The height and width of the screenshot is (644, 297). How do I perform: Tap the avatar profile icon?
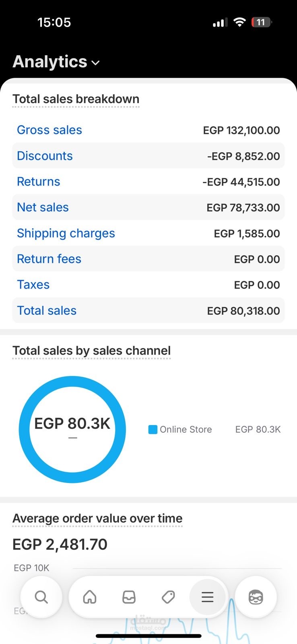pos(256,597)
